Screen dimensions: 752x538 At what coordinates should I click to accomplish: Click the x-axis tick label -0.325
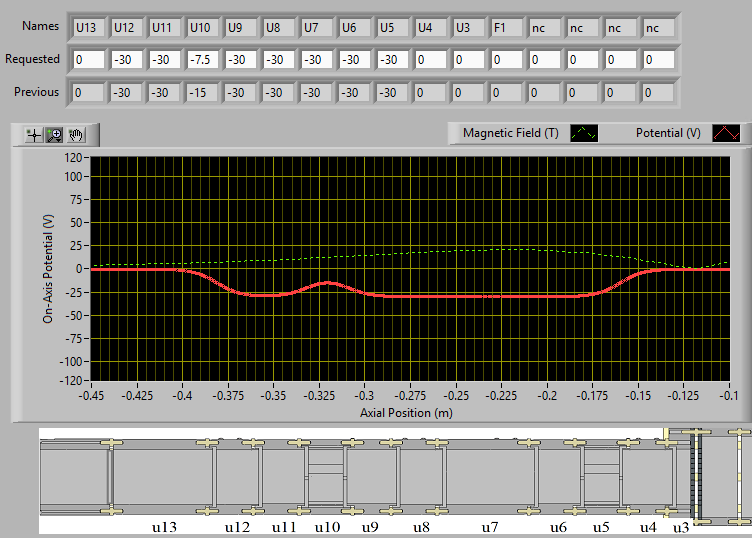[319, 396]
